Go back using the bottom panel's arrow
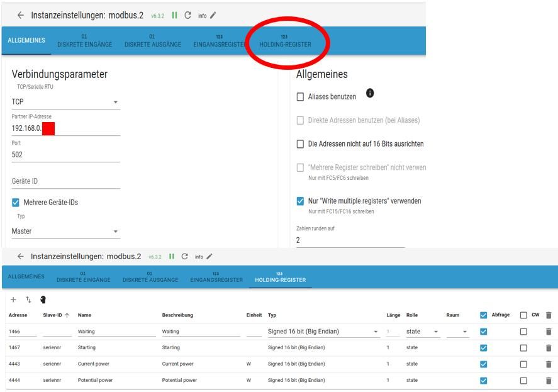Screen dimensions: 558x392 pos(21,256)
